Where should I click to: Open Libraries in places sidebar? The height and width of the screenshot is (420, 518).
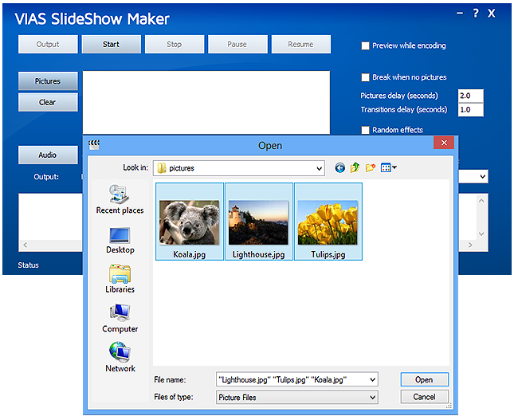coord(120,279)
